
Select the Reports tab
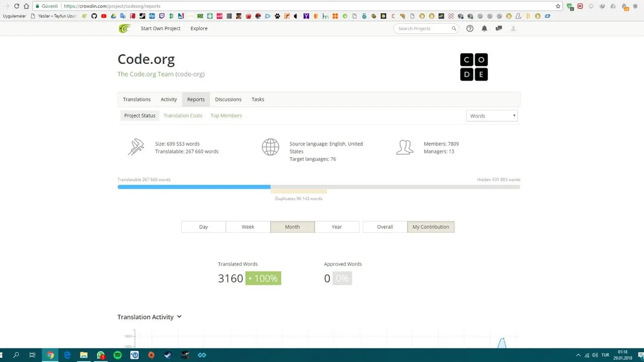click(196, 99)
